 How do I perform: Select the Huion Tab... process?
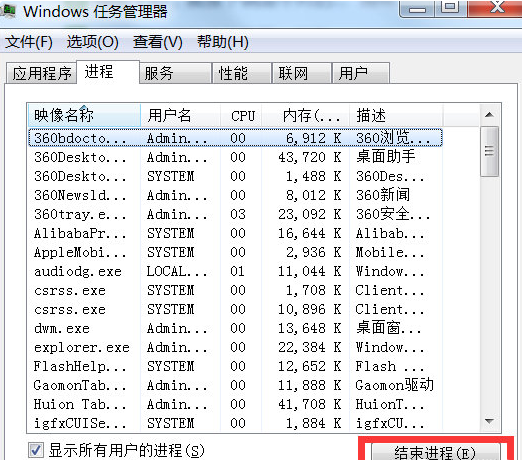pos(235,404)
